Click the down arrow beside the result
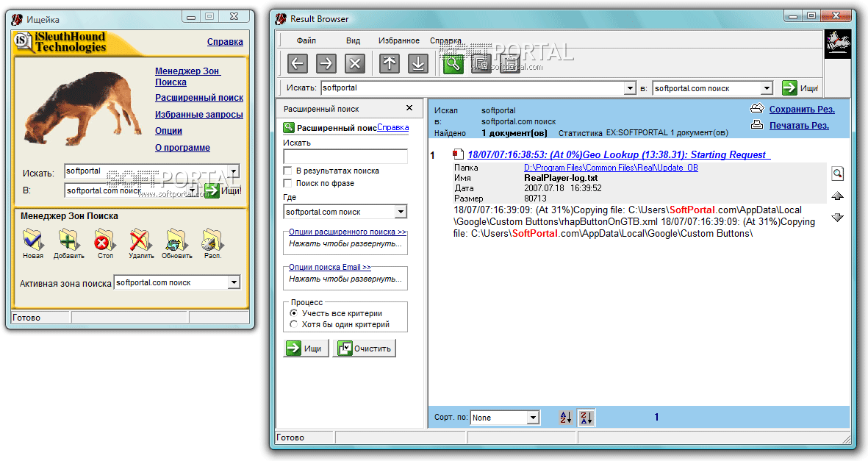This screenshot has width=868, height=461. pyautogui.click(x=838, y=218)
